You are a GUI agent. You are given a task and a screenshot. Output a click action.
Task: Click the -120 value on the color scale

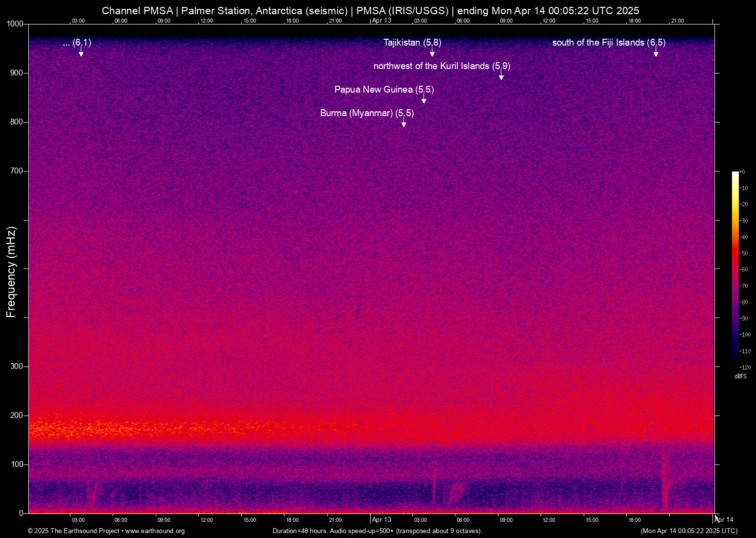click(745, 367)
